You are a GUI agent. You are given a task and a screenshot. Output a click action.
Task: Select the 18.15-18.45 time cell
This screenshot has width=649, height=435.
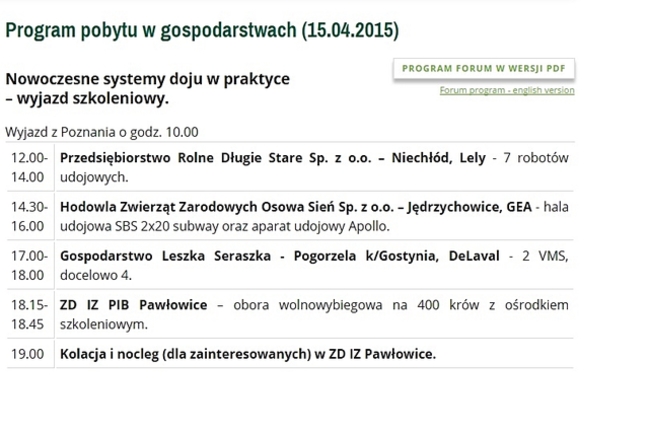(28, 313)
